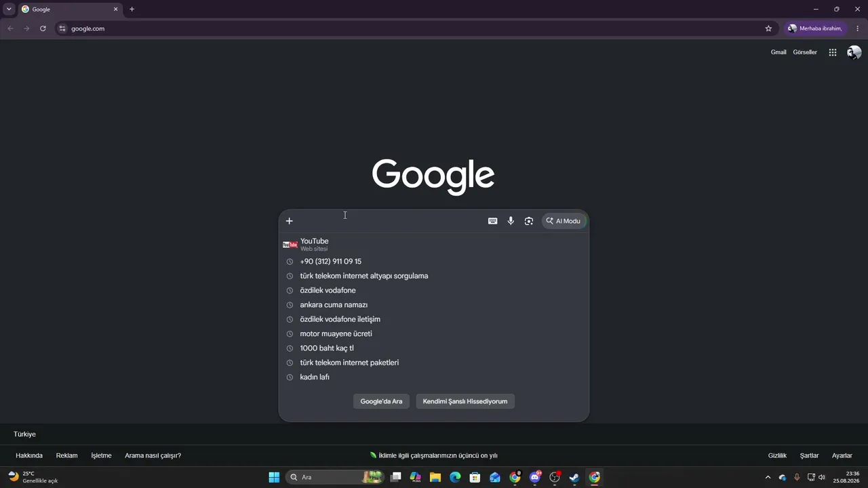The height and width of the screenshot is (488, 868).
Task: Click the browser forward arrow
Action: [26, 28]
